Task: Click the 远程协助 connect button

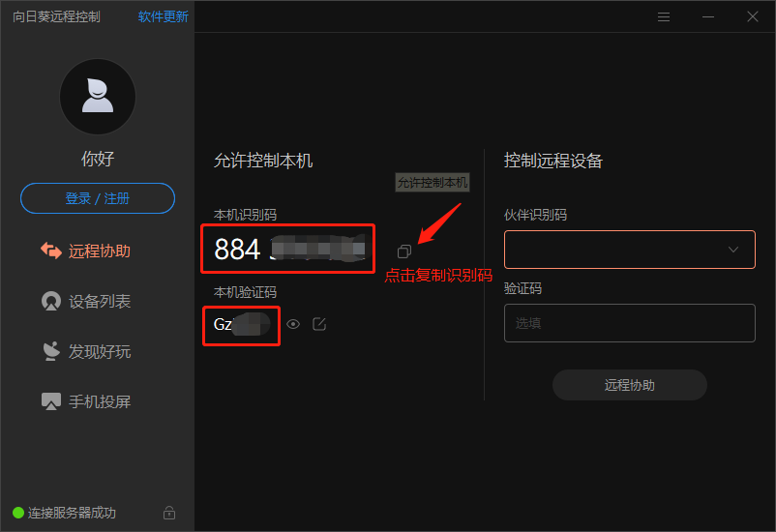Action: point(630,385)
